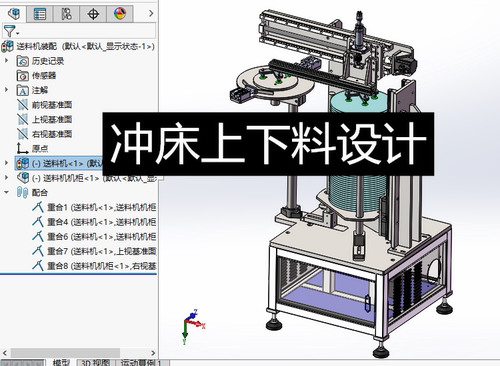Select the 历史记录 tree entry
The height and width of the screenshot is (366, 500).
pyautogui.click(x=48, y=61)
